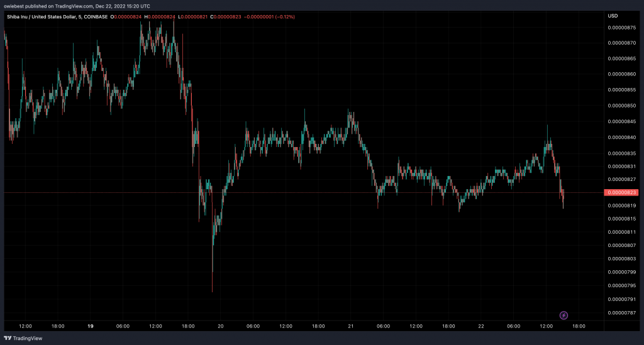Click the USD currency label on the price axis
Viewport: 644px width, 345px height.
click(x=613, y=16)
